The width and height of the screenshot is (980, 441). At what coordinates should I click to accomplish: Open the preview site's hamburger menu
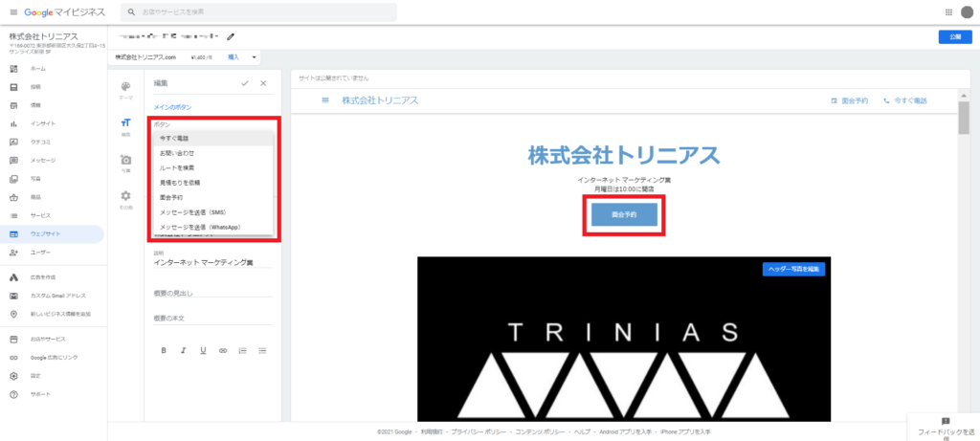[325, 100]
